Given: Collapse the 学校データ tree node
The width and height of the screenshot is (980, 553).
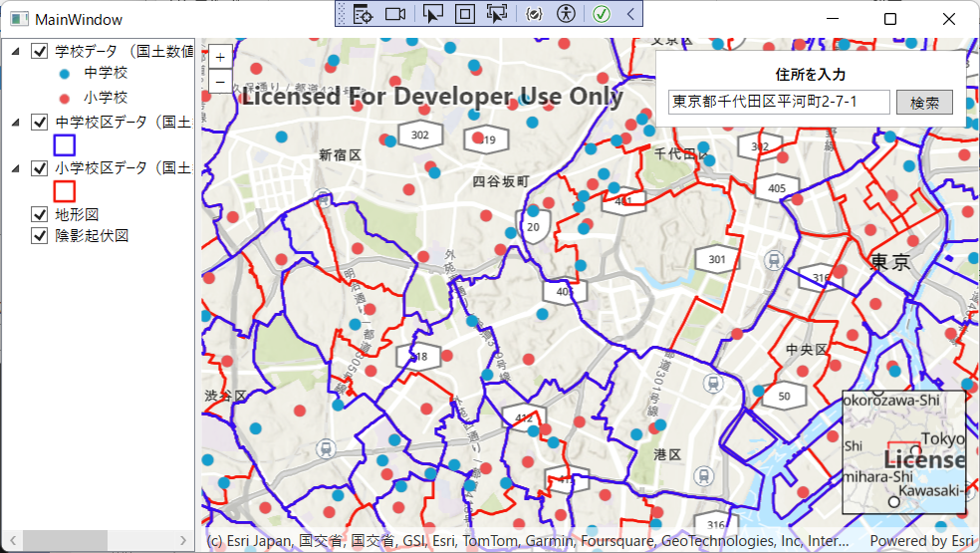Looking at the screenshot, I should (16, 51).
